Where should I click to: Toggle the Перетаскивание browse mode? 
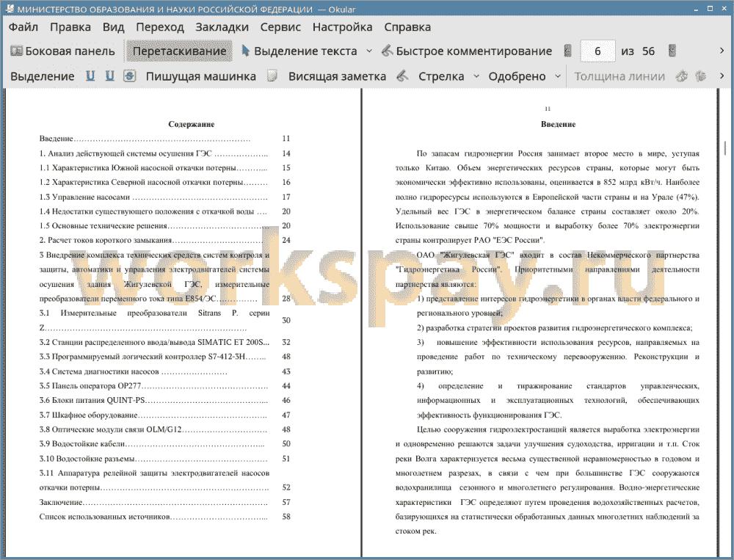[179, 51]
